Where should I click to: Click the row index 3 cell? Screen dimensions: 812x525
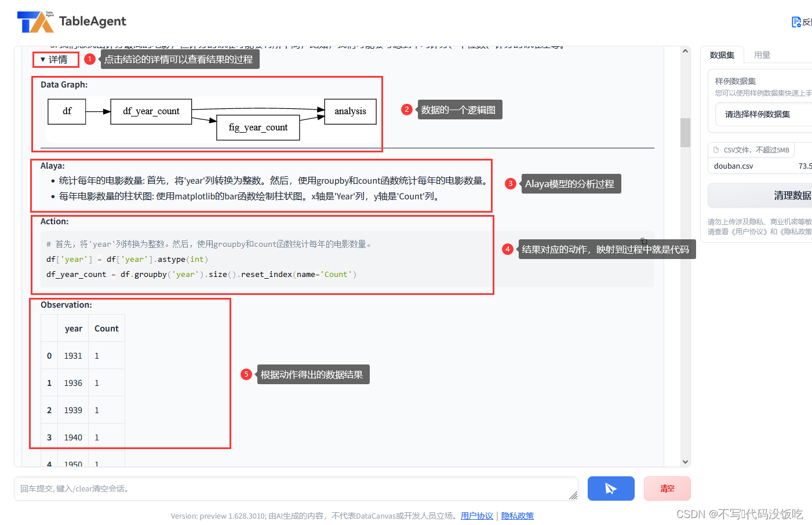click(x=49, y=437)
